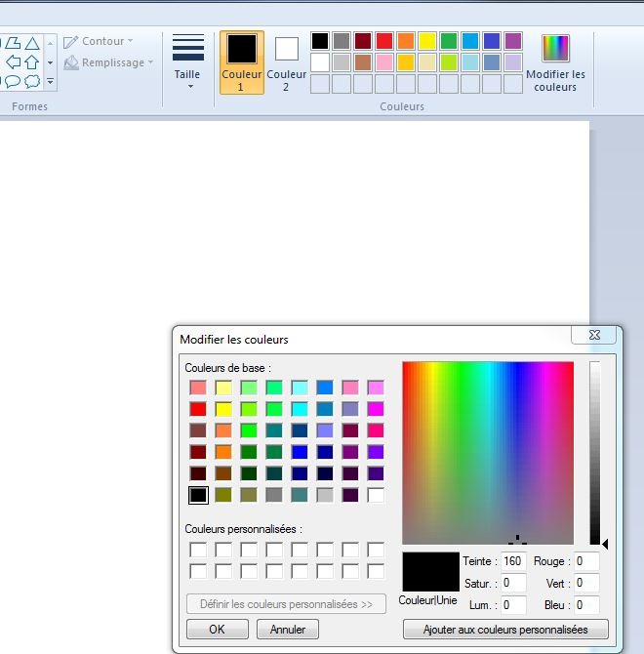
Task: Pick lavender in ribbon palette second row
Action: pos(513,62)
